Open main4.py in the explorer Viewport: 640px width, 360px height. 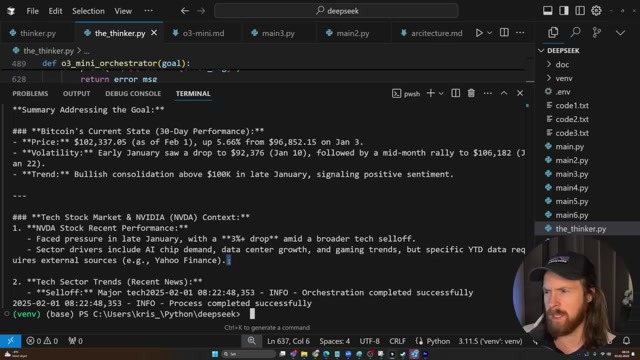(571, 188)
